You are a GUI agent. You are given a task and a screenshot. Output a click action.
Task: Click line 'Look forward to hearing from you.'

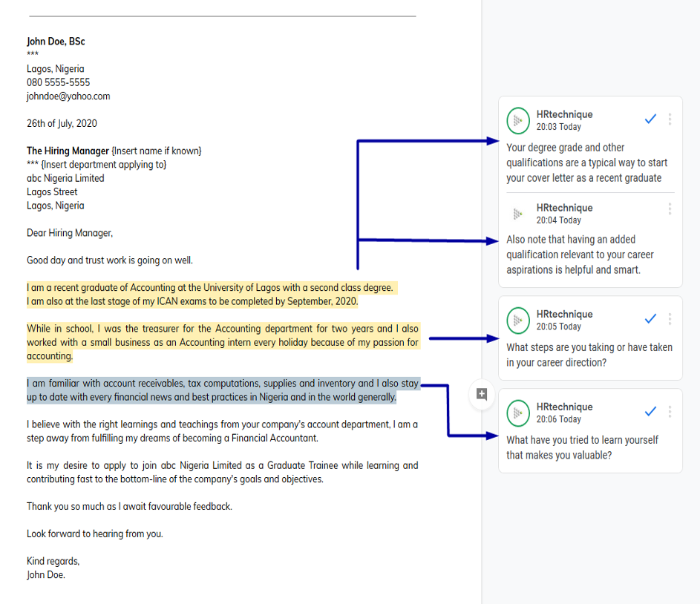coord(94,534)
